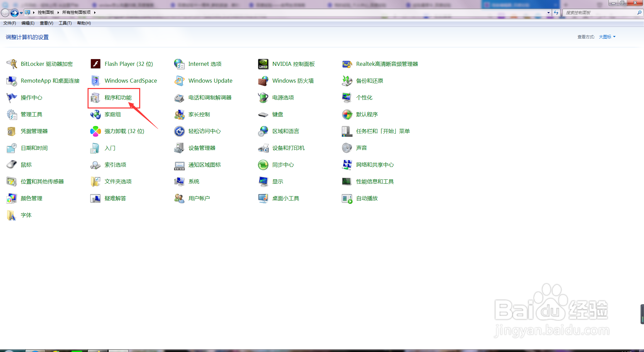Open the 查看(V) menu
Viewport: 644px width, 352px height.
[x=47, y=23]
